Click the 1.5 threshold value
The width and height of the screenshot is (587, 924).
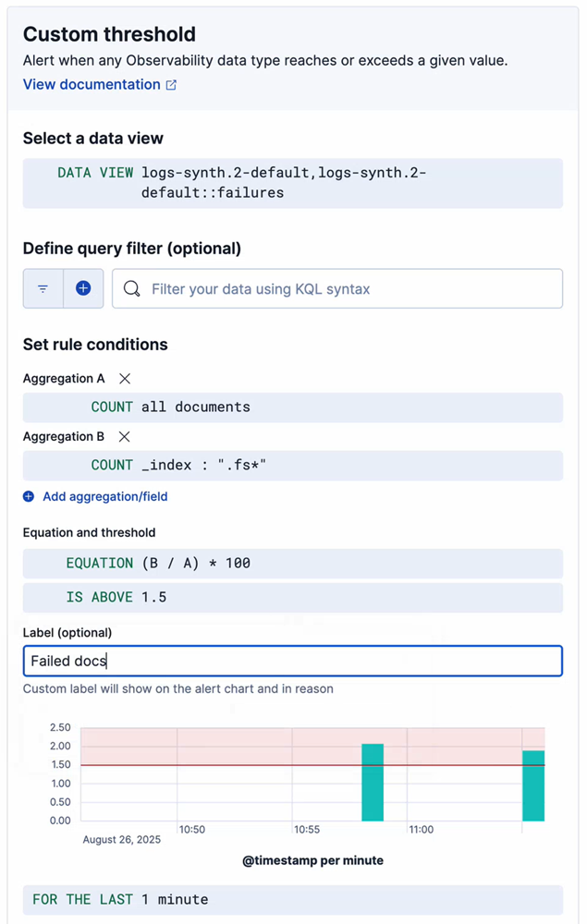(x=155, y=597)
